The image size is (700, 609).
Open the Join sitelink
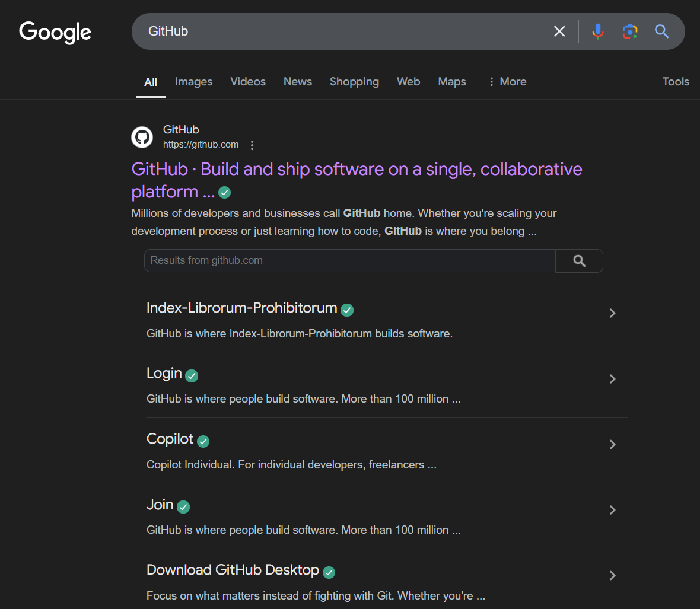click(160, 505)
